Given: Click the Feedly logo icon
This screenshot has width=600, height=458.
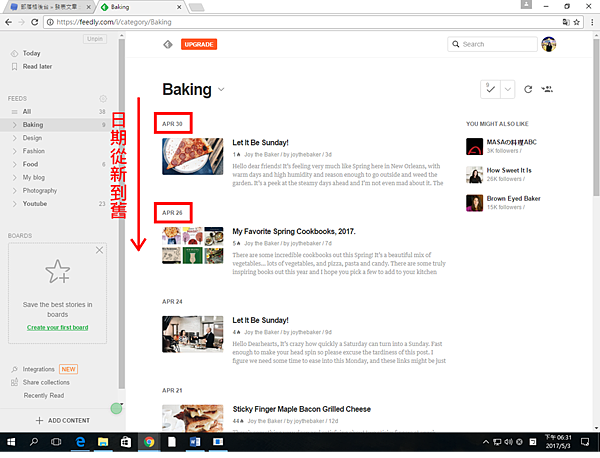Looking at the screenshot, I should pyautogui.click(x=168, y=44).
